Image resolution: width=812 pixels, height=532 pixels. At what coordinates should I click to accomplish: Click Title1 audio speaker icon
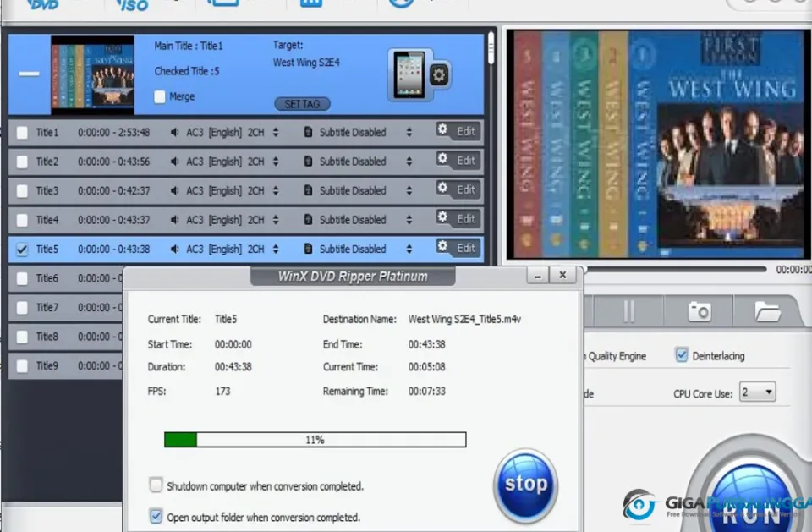coord(174,133)
